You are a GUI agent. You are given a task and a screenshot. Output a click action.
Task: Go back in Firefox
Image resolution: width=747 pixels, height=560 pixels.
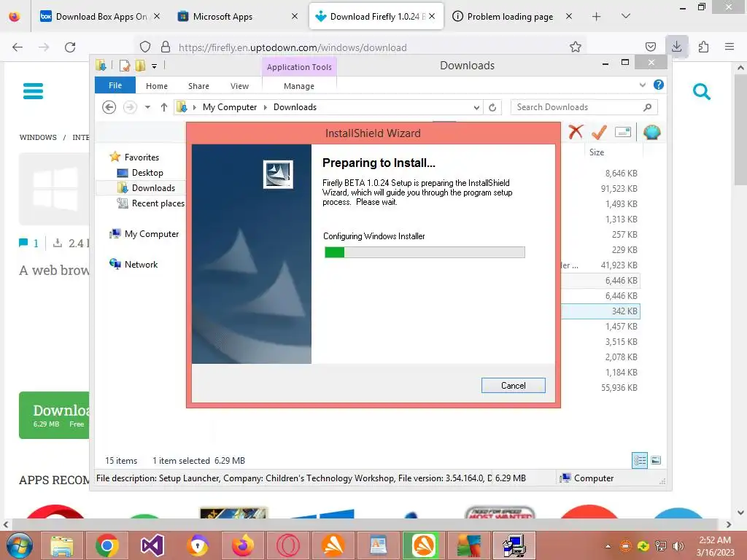pyautogui.click(x=18, y=47)
